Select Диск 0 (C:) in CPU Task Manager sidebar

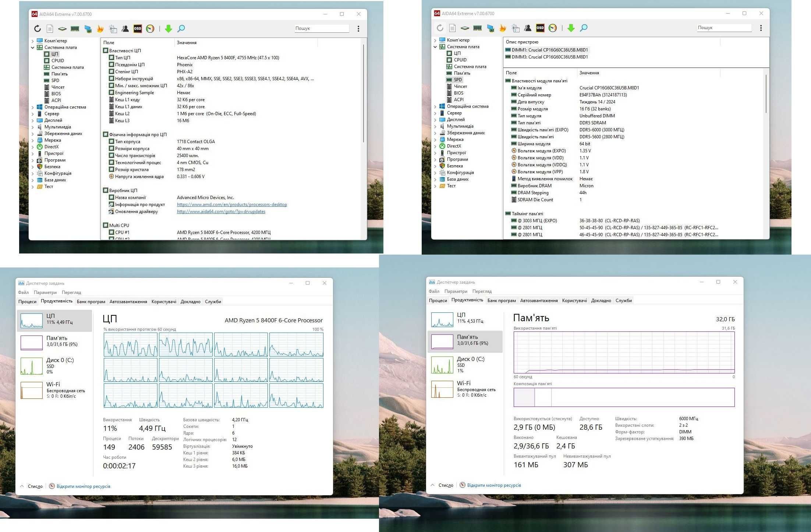point(54,366)
